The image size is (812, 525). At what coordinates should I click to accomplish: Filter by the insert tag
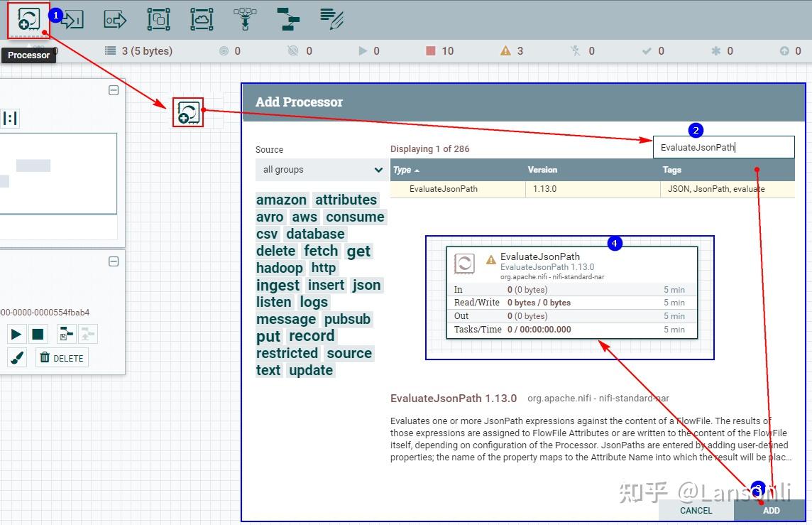point(326,286)
